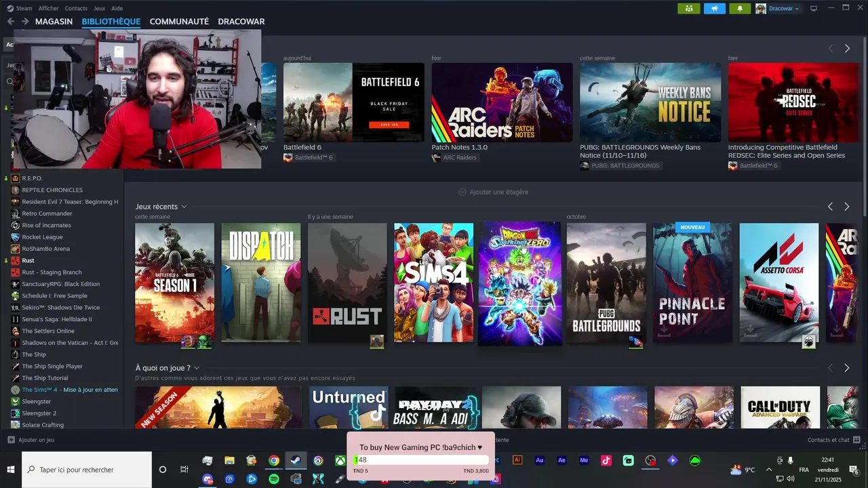Select the Pinnacle Point game cover

(x=693, y=283)
